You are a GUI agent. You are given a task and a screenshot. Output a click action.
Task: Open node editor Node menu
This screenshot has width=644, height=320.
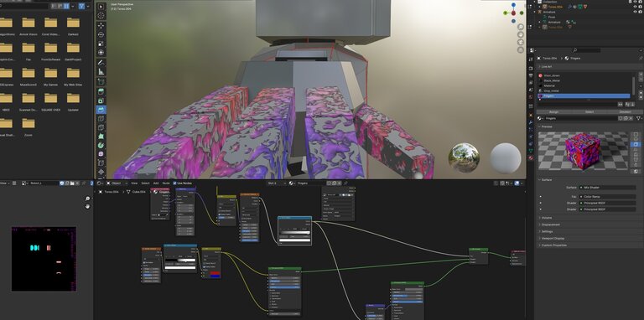[166, 183]
